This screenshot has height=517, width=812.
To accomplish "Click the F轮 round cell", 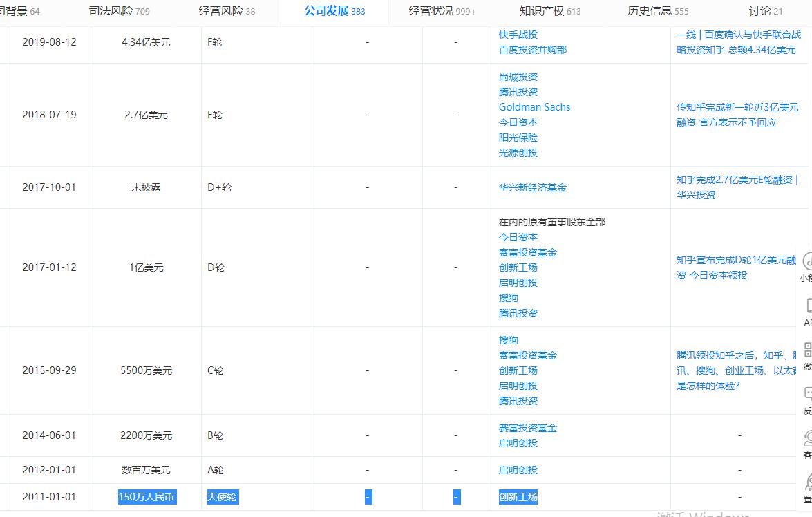I will (x=214, y=42).
